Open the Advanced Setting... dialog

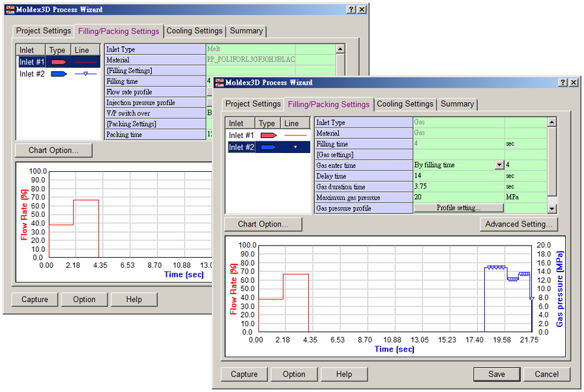click(x=518, y=224)
